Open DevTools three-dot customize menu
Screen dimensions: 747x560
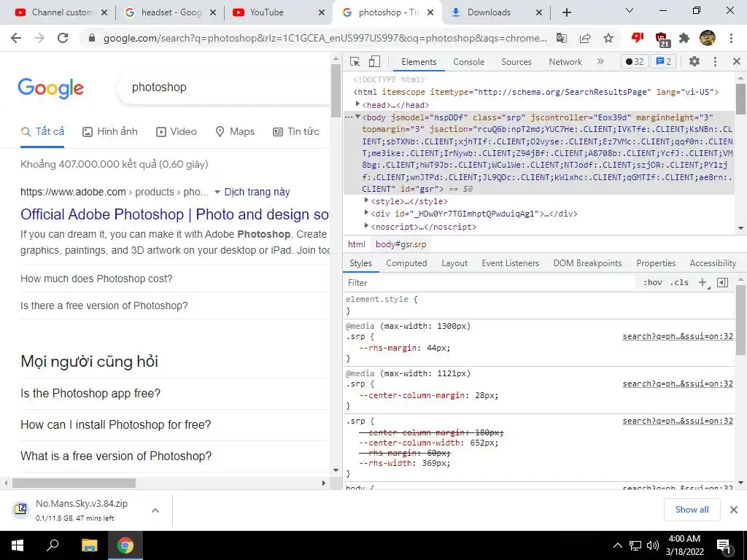pos(715,61)
